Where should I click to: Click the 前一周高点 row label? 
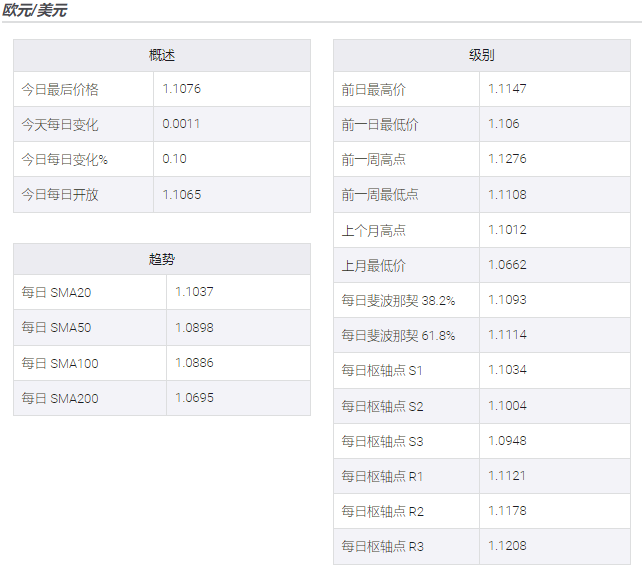pos(373,160)
